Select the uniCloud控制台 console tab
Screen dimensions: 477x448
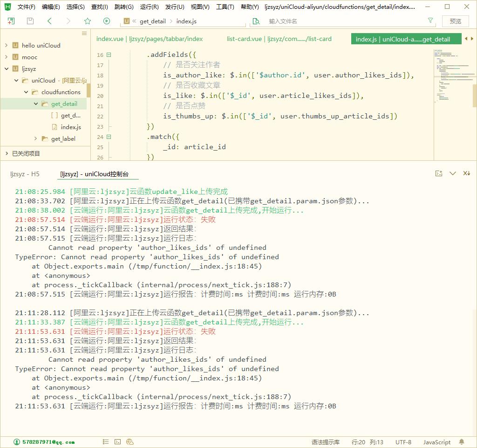[94, 174]
